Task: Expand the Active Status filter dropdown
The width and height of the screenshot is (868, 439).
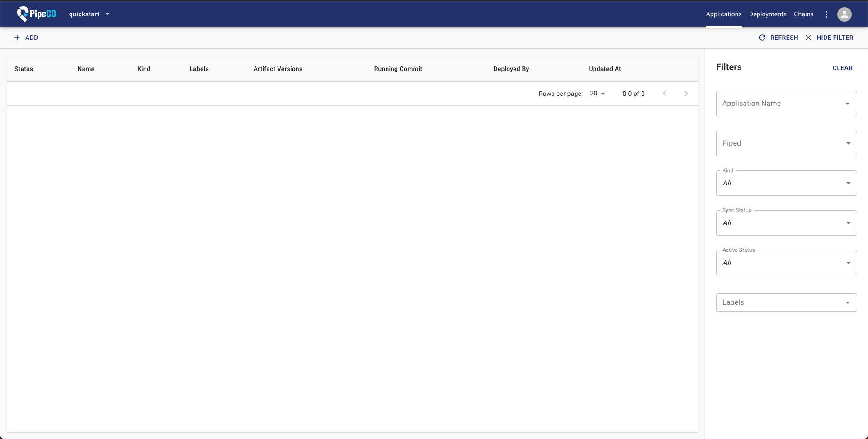Action: [786, 263]
